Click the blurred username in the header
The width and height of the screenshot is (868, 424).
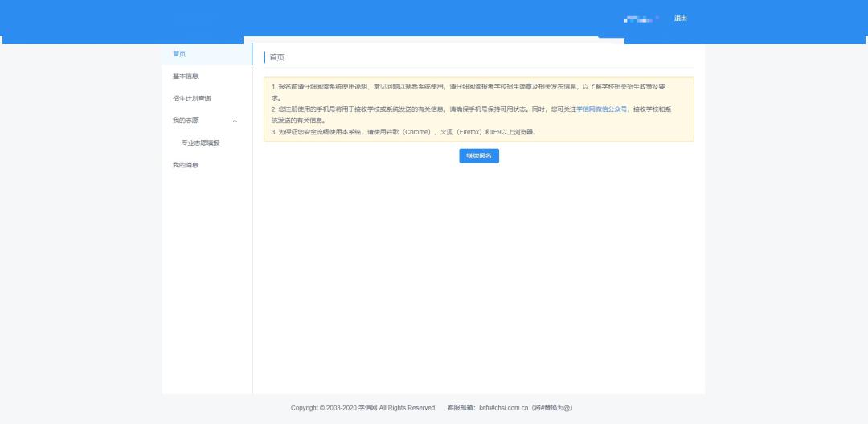(641, 18)
